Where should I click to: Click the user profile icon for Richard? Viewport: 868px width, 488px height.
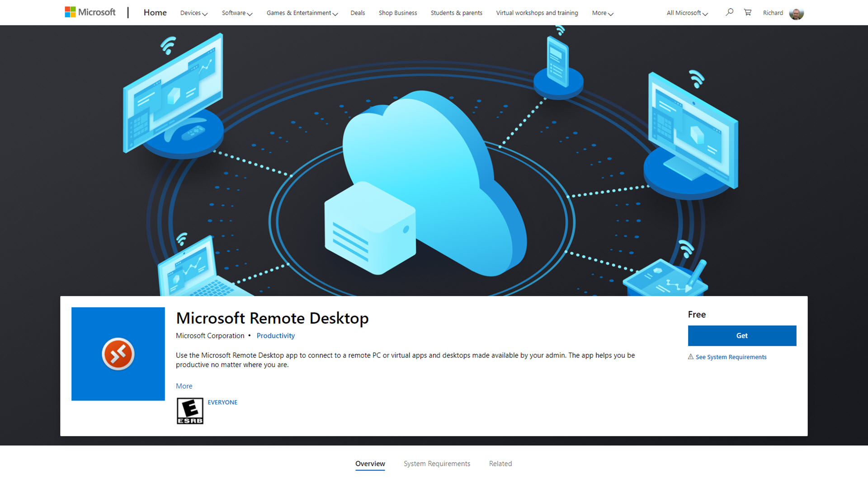pos(797,13)
